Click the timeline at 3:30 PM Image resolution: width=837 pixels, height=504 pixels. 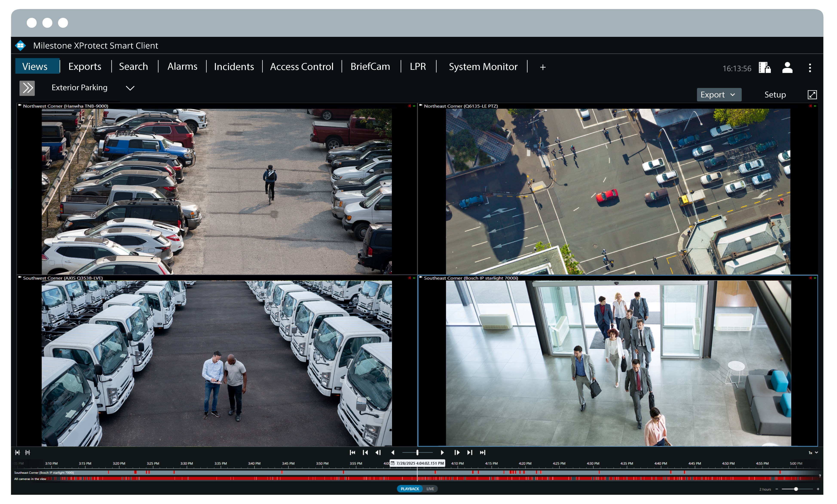[187, 464]
